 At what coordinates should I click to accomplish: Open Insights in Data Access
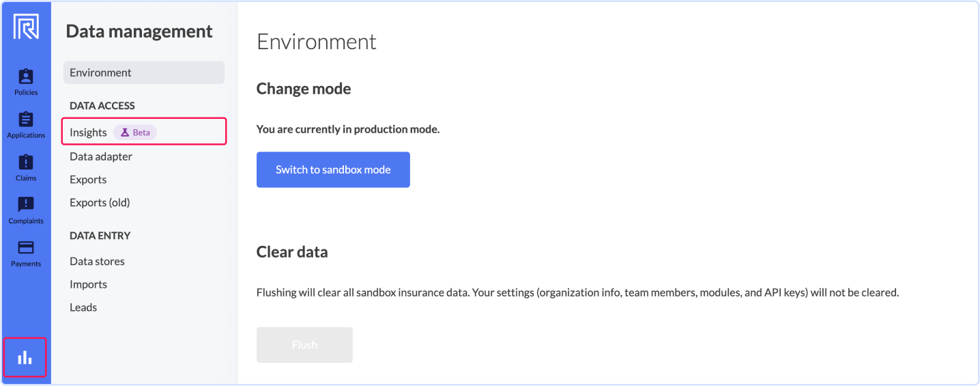[x=144, y=132]
